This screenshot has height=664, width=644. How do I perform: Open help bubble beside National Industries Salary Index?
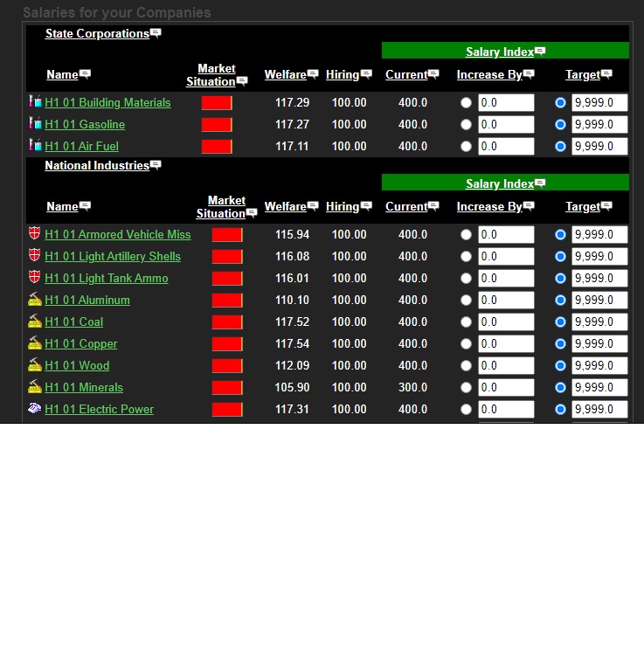coord(540,183)
